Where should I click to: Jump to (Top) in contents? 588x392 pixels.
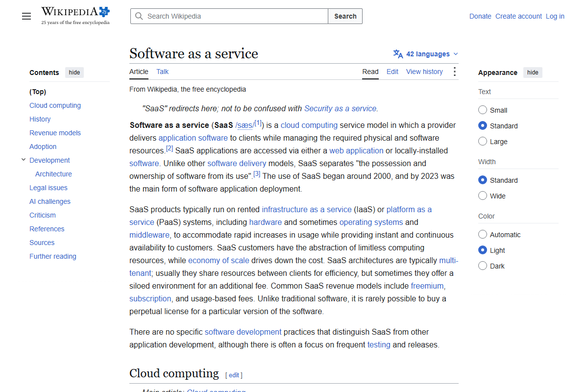click(38, 92)
